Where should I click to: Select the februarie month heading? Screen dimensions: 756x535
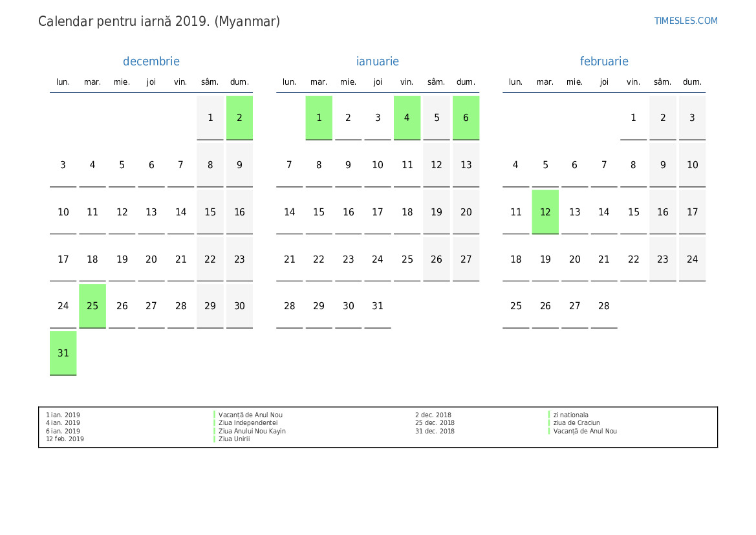pos(603,61)
